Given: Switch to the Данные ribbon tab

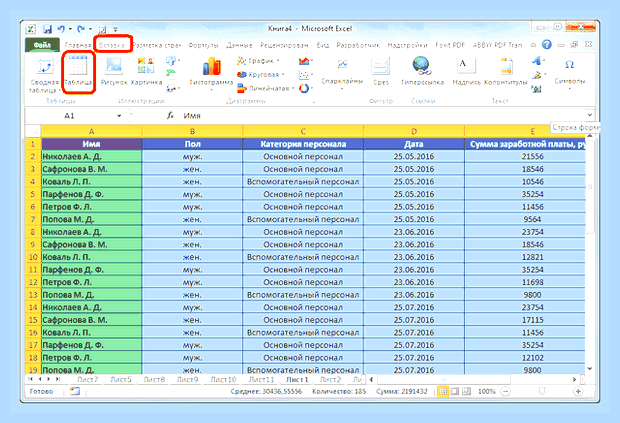Looking at the screenshot, I should click(239, 45).
